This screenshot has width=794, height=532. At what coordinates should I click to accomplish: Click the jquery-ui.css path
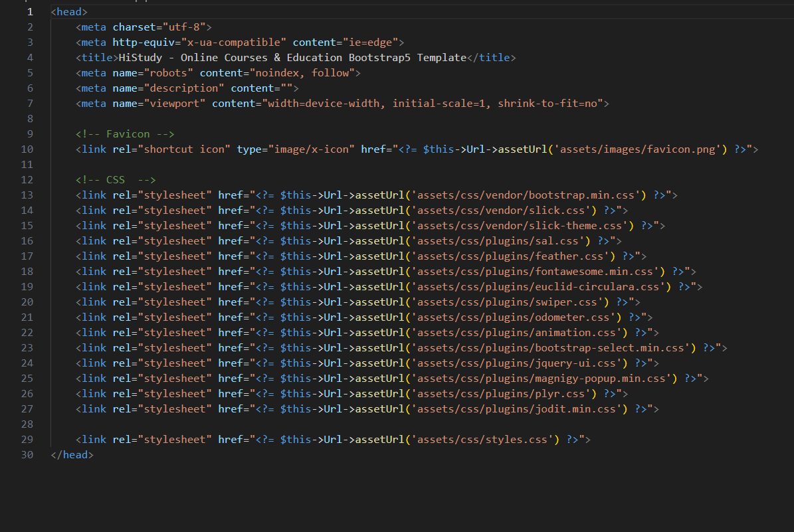pyautogui.click(x=516, y=363)
